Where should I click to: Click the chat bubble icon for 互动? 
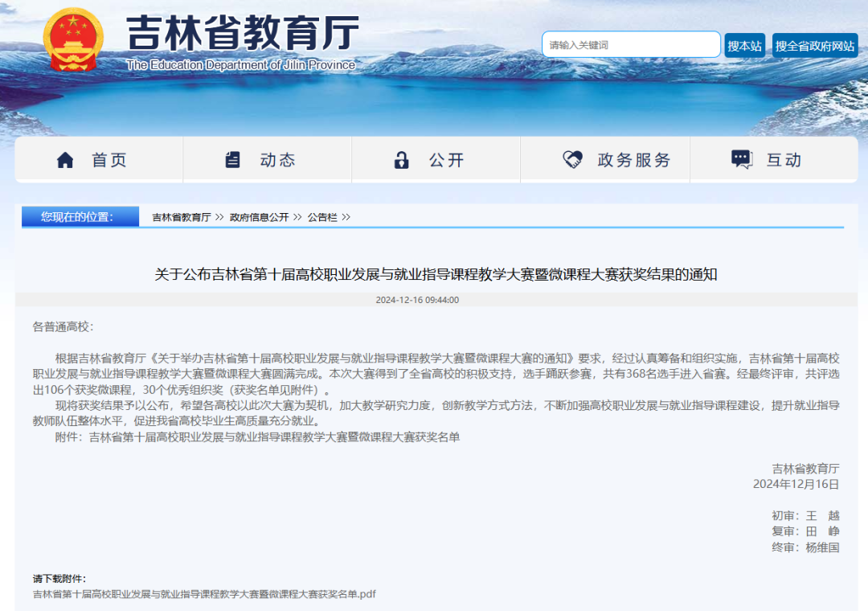click(741, 159)
